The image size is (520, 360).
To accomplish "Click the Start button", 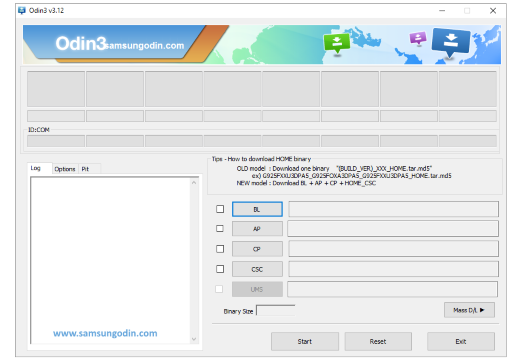I will tap(305, 341).
